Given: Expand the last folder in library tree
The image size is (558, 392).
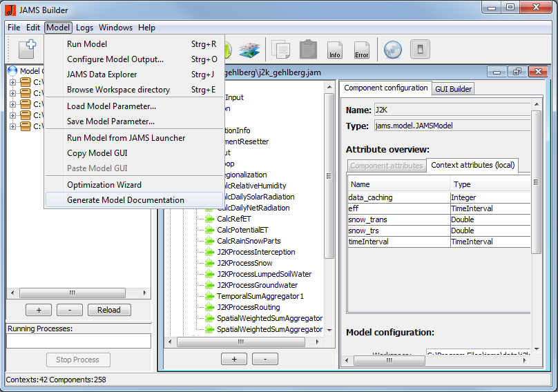Looking at the screenshot, I should pos(12,126).
